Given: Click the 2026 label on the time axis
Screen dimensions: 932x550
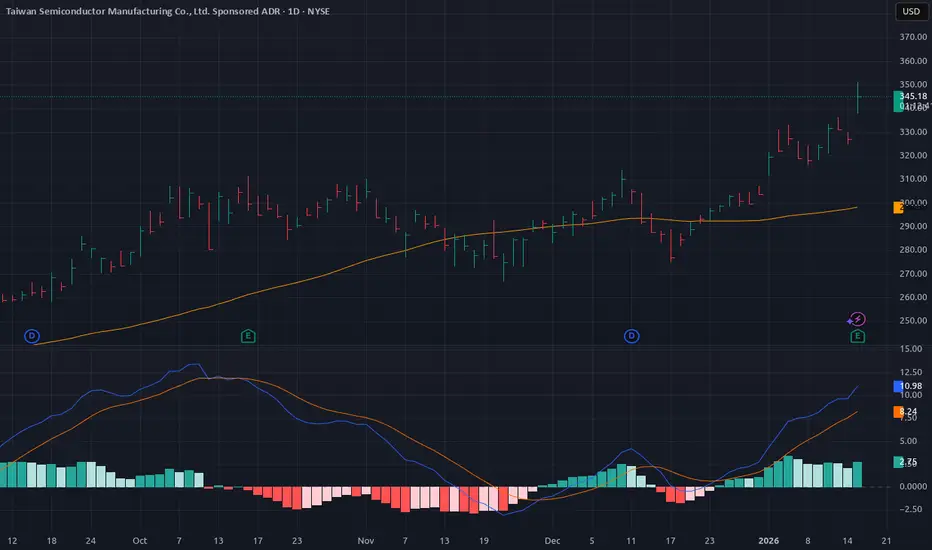Looking at the screenshot, I should [768, 540].
